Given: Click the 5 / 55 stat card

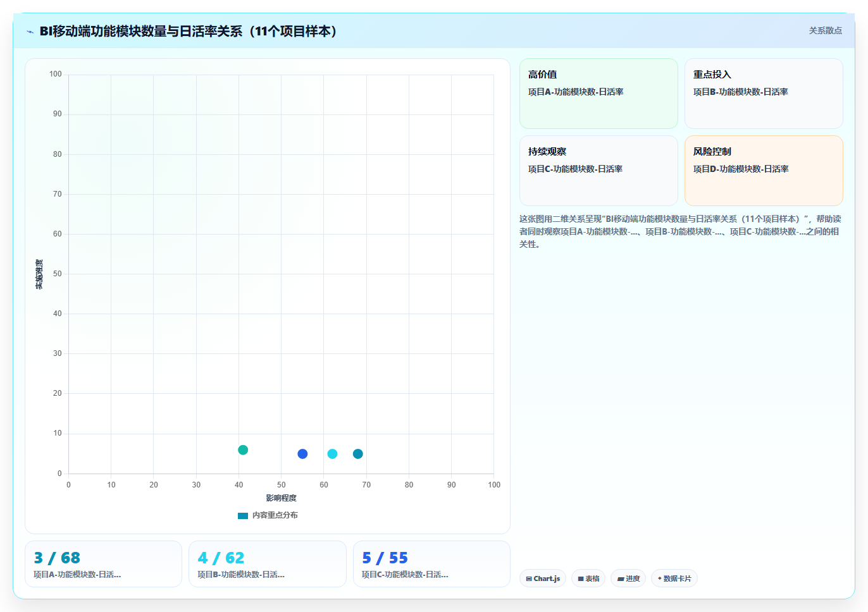Looking at the screenshot, I should click(x=431, y=564).
